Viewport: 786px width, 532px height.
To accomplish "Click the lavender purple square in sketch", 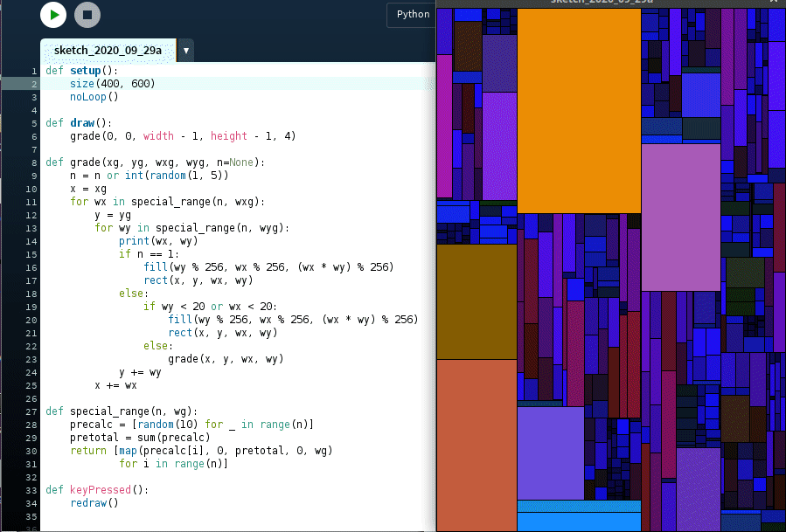I will coord(550,453).
